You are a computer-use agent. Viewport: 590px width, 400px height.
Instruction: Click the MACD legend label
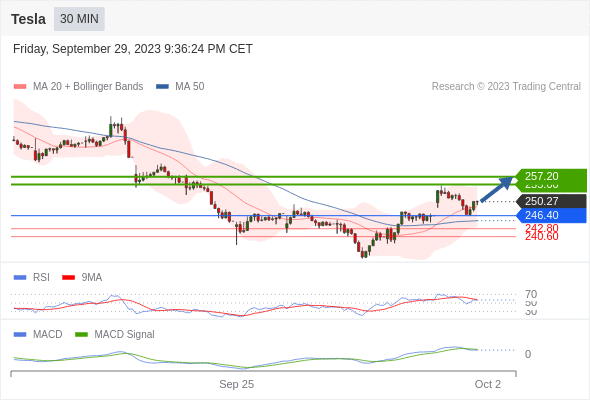click(48, 335)
